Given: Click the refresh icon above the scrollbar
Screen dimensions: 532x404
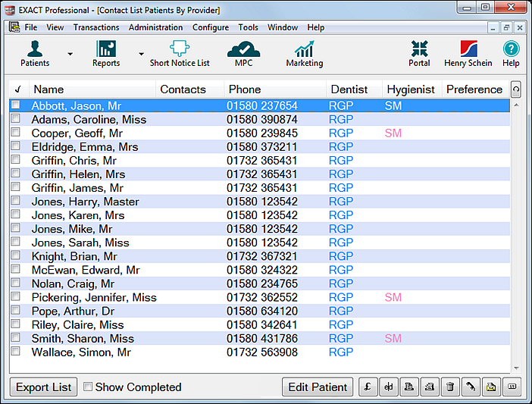Looking at the screenshot, I should (516, 89).
